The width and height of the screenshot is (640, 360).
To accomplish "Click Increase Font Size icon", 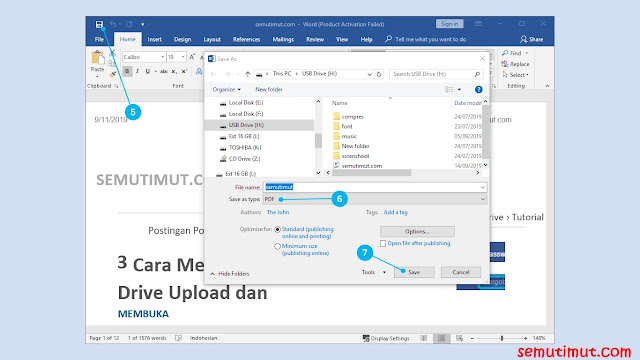I will coord(192,57).
